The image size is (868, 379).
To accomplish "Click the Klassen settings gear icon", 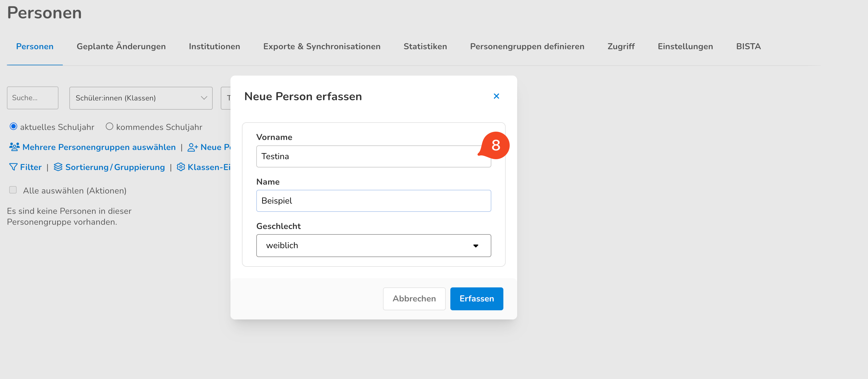I will pos(181,167).
